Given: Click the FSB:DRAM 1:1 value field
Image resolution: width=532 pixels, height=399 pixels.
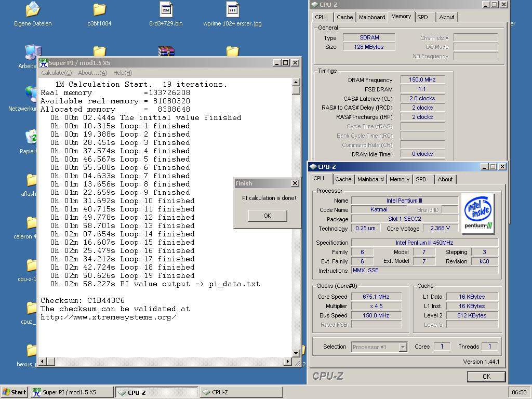Looking at the screenshot, I should click(422, 89).
